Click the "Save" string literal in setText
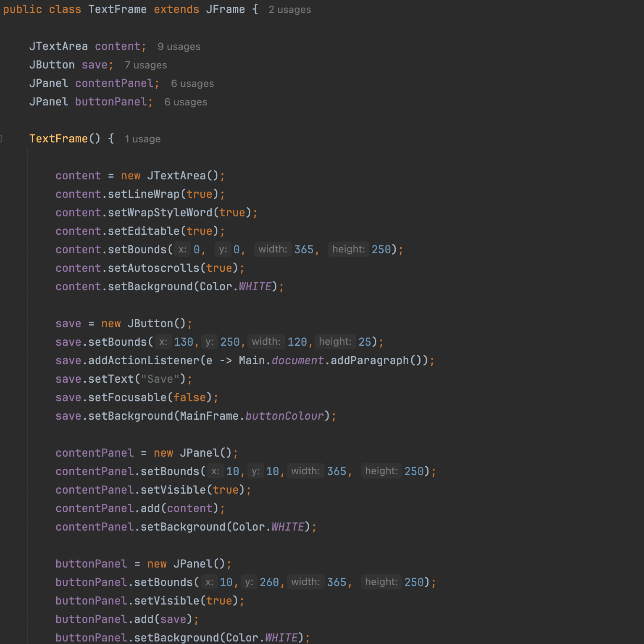The height and width of the screenshot is (644, 644). [x=160, y=379]
